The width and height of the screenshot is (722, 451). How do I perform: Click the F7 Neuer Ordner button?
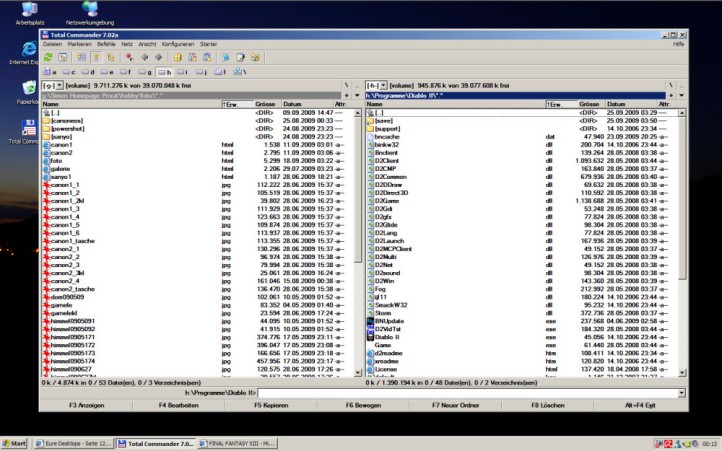click(x=455, y=405)
